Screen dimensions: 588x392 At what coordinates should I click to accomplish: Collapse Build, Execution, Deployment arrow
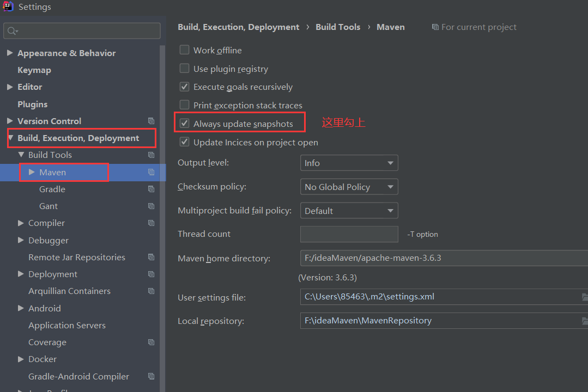(10, 138)
